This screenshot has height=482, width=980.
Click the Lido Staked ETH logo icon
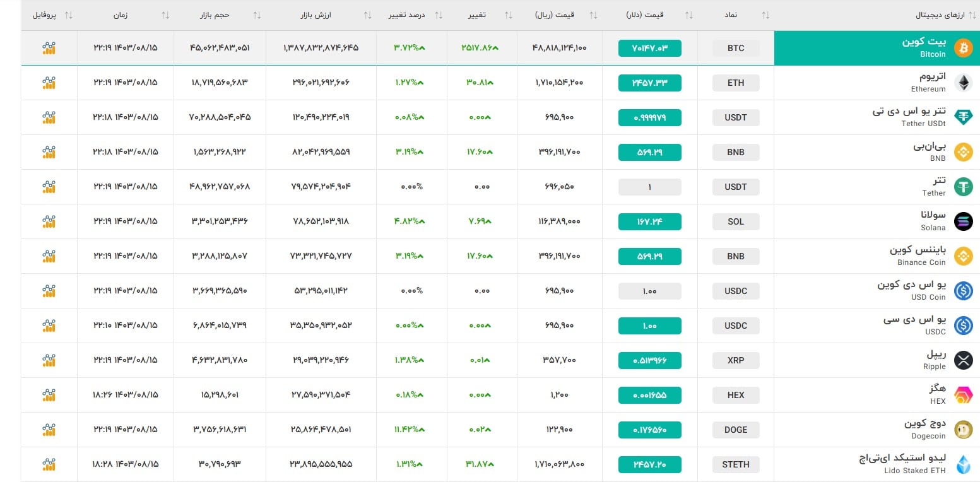963,464
